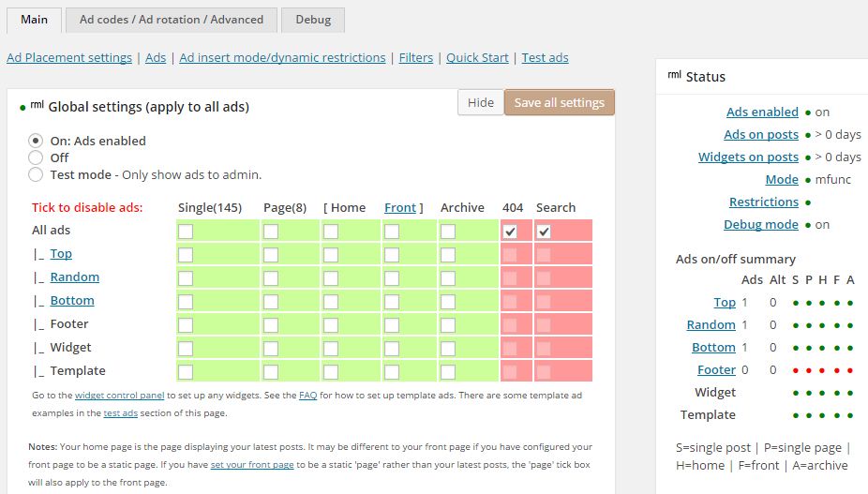Open Ad codes / Ad rotation / Advanced tab
This screenshot has height=494, width=868.
tap(171, 20)
